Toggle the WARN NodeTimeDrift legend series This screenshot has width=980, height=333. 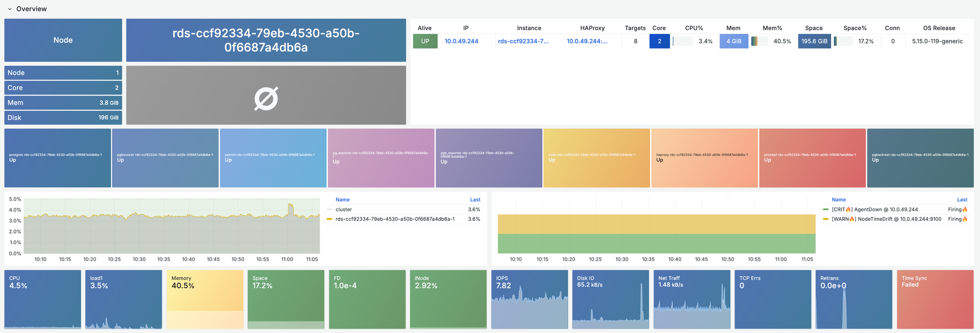886,219
